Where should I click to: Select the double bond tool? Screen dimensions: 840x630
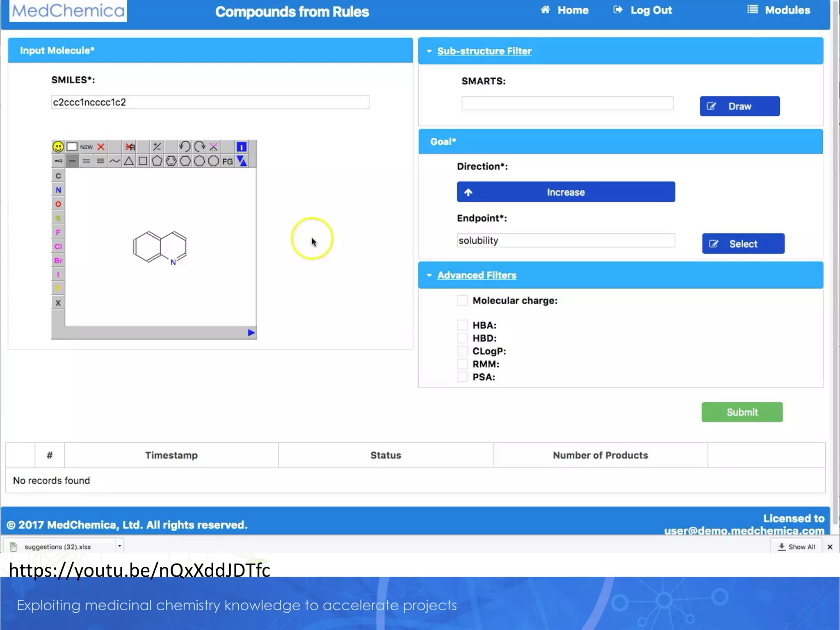(86, 161)
